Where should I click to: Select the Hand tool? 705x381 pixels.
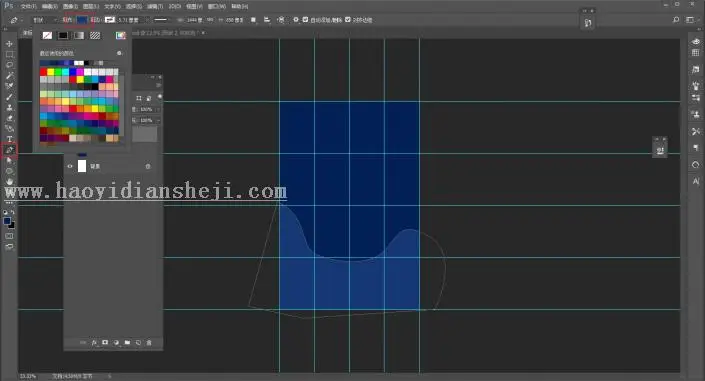tap(9, 182)
